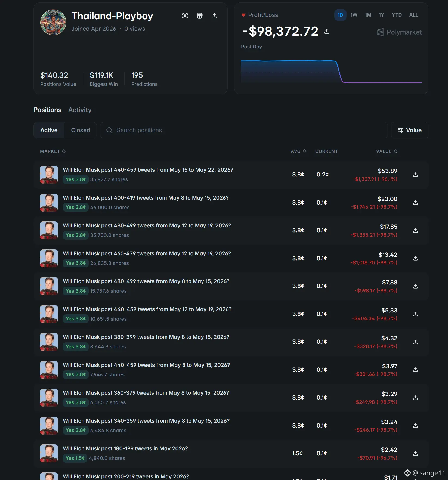Open market: 380-399 tweets May 8 to May 15

point(146,337)
